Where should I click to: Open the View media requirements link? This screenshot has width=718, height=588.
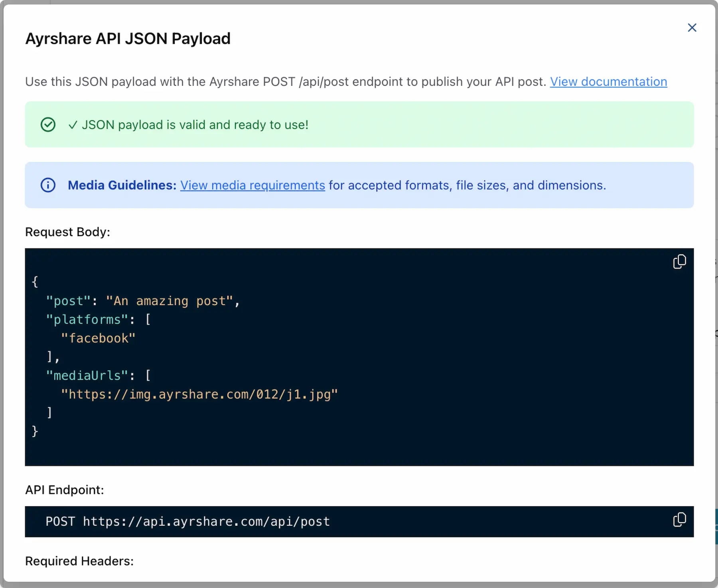tap(252, 185)
